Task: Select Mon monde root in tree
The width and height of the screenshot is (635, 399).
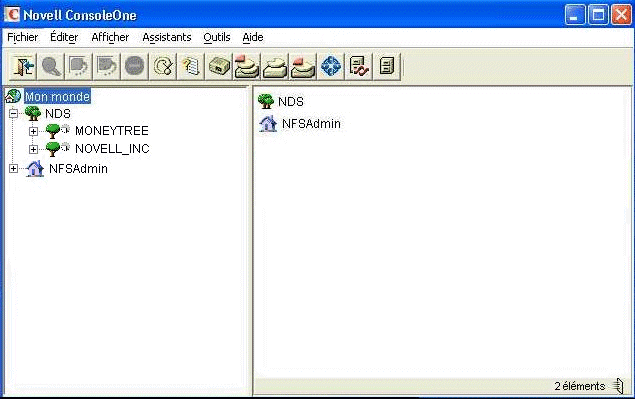Action: [x=57, y=96]
